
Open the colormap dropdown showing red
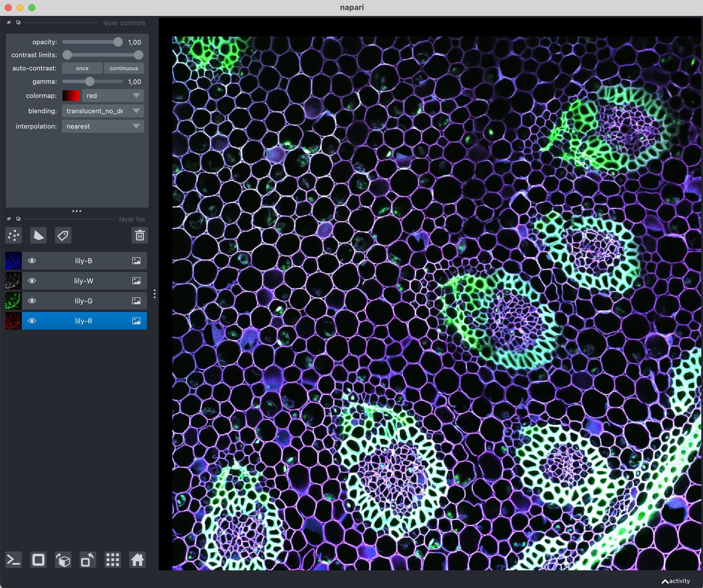[x=113, y=95]
